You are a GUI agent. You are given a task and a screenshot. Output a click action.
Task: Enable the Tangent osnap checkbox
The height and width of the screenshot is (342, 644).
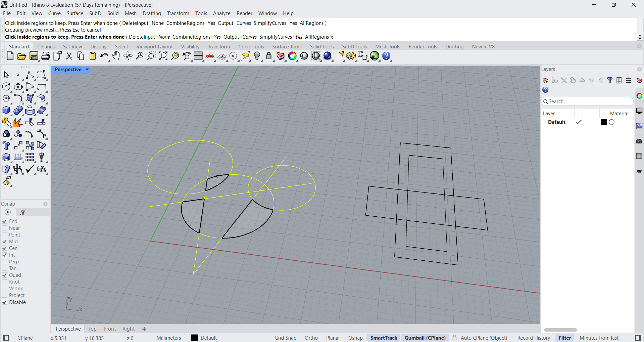[4, 268]
